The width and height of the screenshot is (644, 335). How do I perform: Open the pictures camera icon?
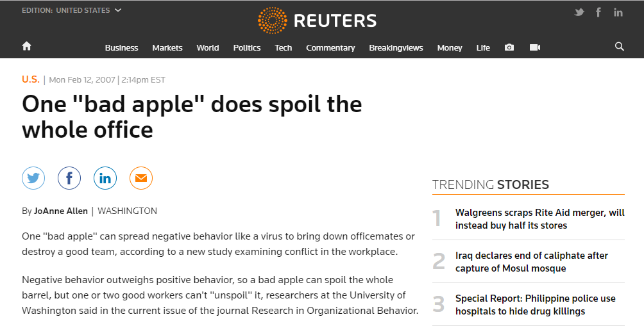[509, 47]
